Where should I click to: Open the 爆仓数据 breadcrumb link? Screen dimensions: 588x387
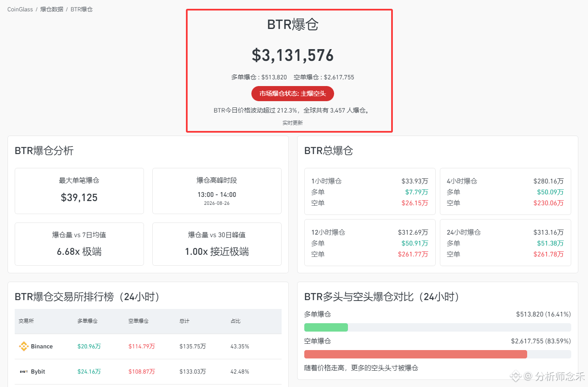(x=52, y=9)
